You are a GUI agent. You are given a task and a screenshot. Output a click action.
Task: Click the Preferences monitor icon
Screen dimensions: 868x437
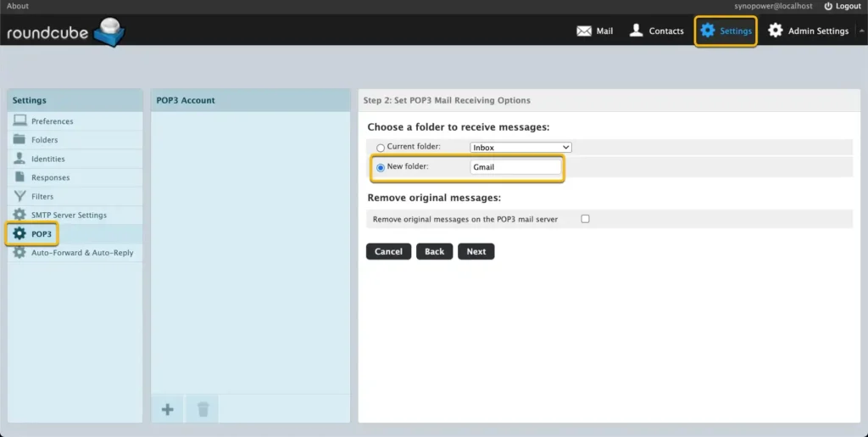20,120
